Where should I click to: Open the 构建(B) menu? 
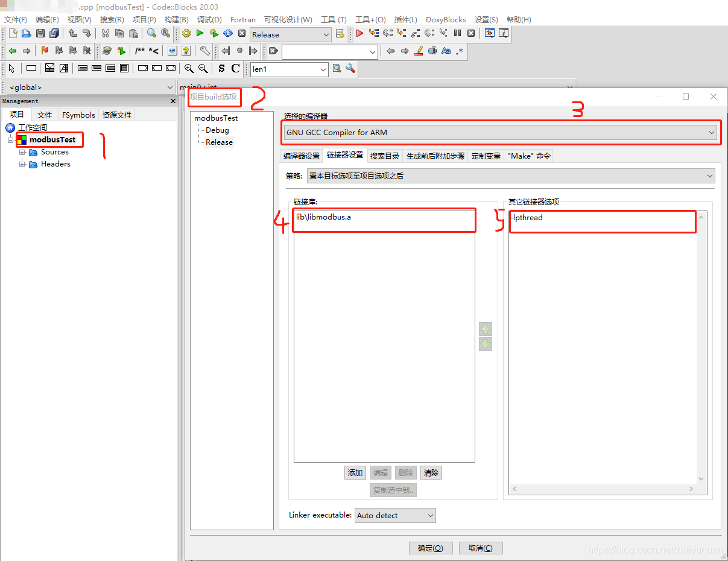[177, 20]
